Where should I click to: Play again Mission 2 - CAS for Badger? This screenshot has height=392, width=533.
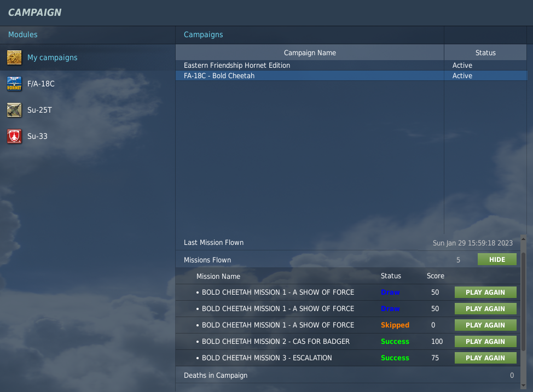pyautogui.click(x=485, y=341)
